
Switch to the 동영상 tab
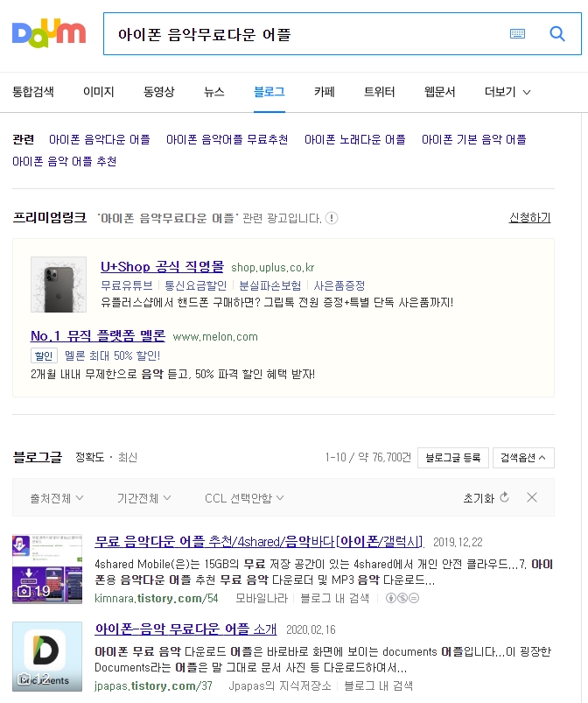tap(158, 92)
